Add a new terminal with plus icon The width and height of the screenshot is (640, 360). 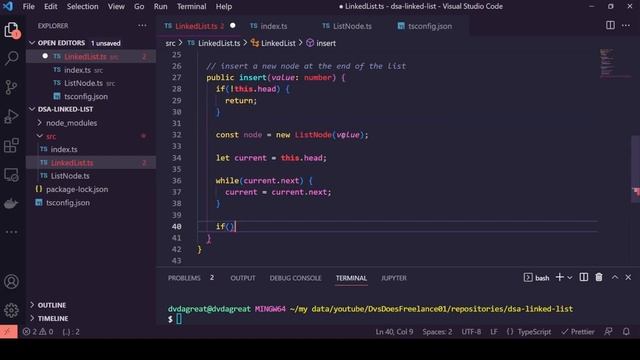(x=560, y=278)
